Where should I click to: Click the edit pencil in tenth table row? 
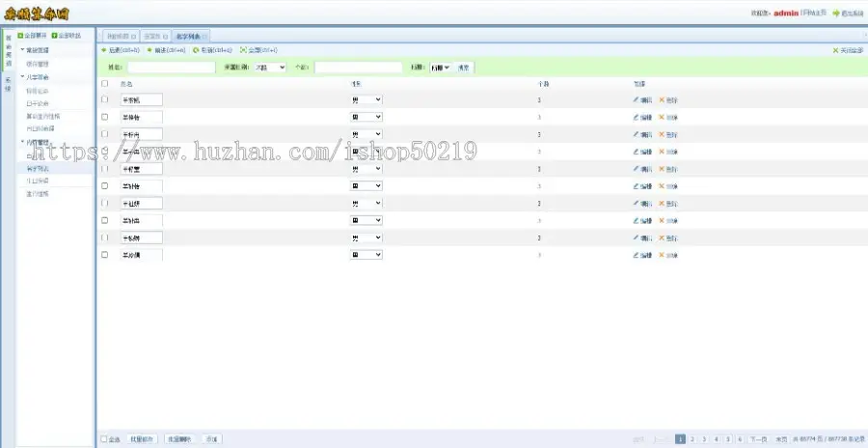tap(637, 255)
